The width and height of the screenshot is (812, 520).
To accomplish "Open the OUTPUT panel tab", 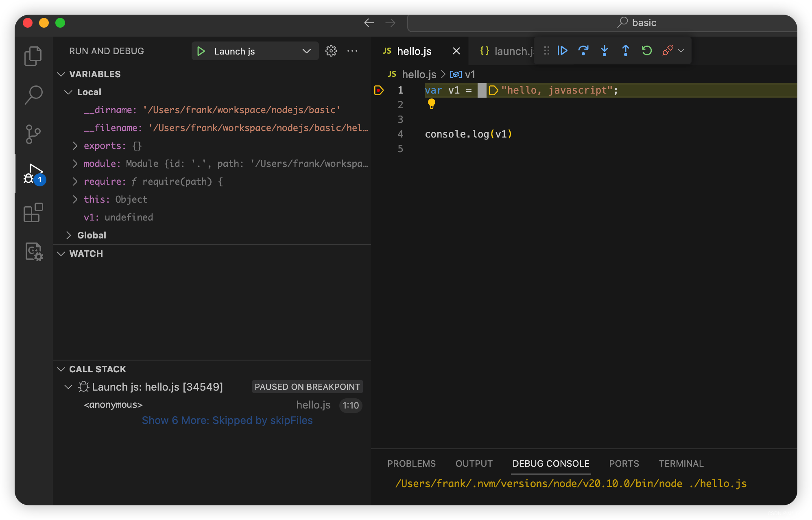I will click(474, 463).
